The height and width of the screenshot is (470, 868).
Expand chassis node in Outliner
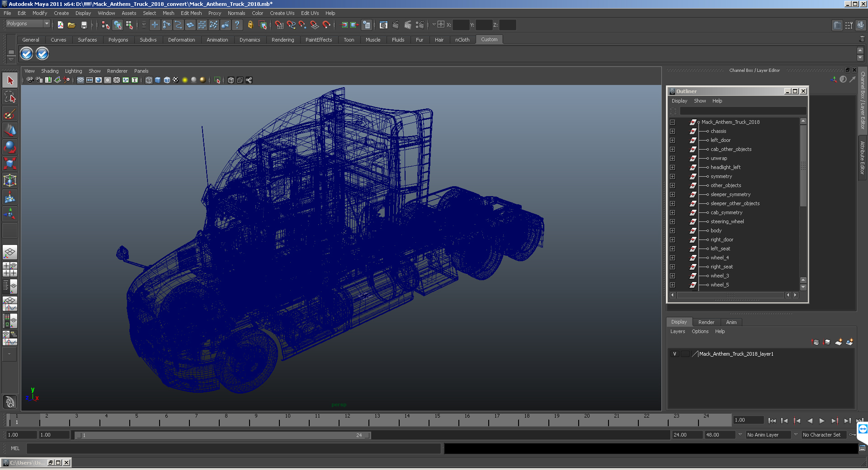click(x=673, y=131)
